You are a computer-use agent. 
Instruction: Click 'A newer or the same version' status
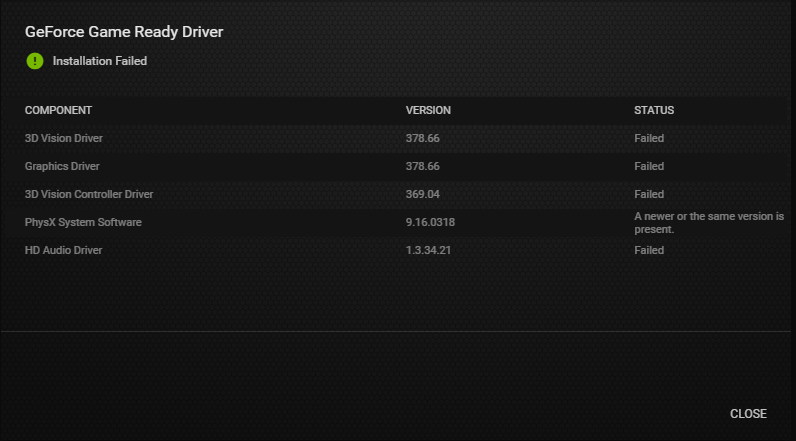pos(709,222)
